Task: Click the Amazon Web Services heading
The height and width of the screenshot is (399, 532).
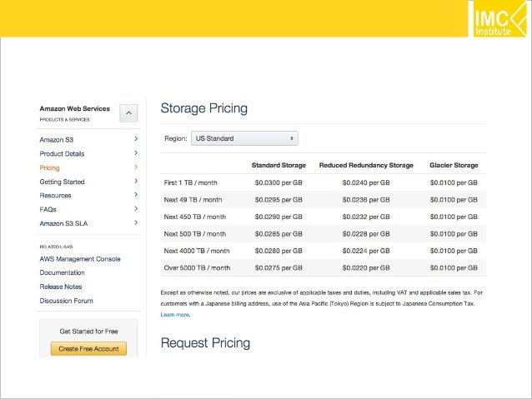Action: (x=75, y=108)
